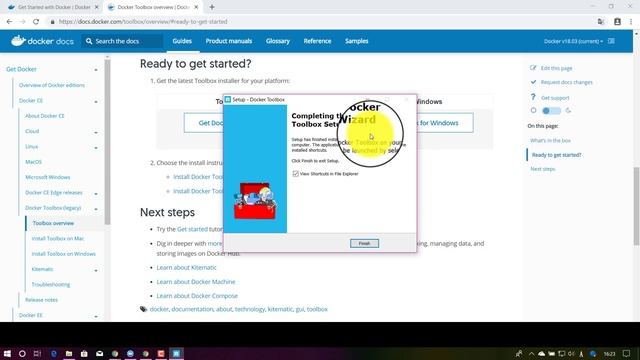This screenshot has height=360, width=640.
Task: Click the search magnifier icon in docs header
Action: coord(89,41)
